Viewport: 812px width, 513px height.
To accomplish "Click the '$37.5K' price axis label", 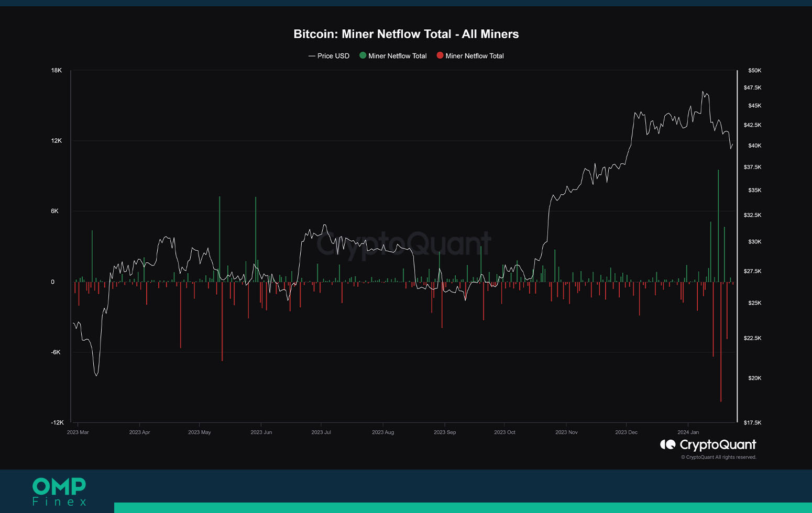I will coord(753,167).
